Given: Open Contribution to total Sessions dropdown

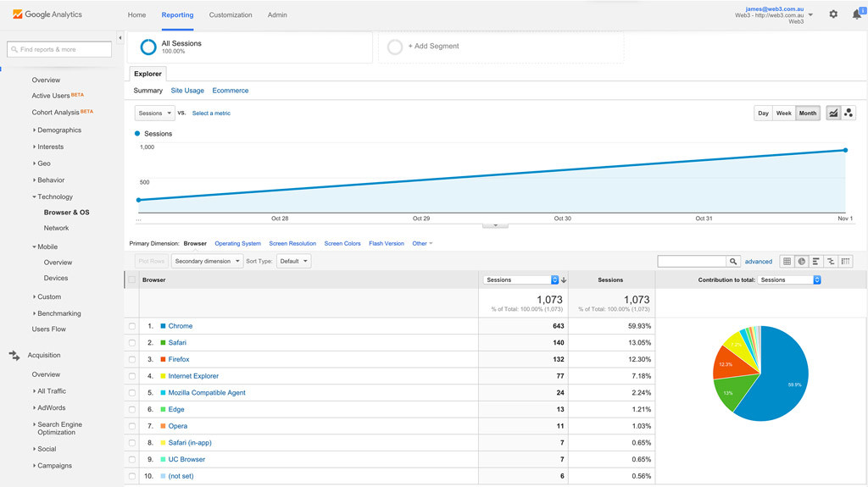Looking at the screenshot, I should [789, 280].
